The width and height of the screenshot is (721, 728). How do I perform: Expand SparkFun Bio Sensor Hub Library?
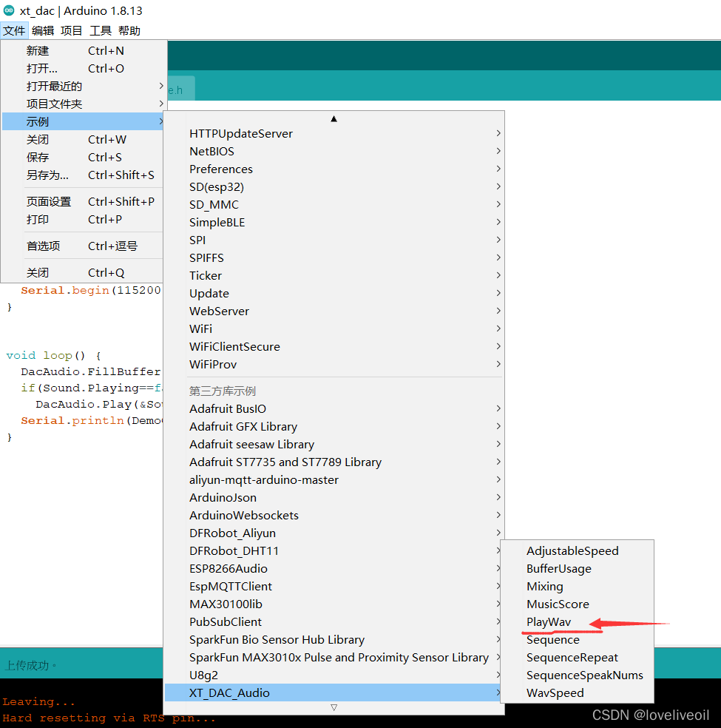pos(333,639)
